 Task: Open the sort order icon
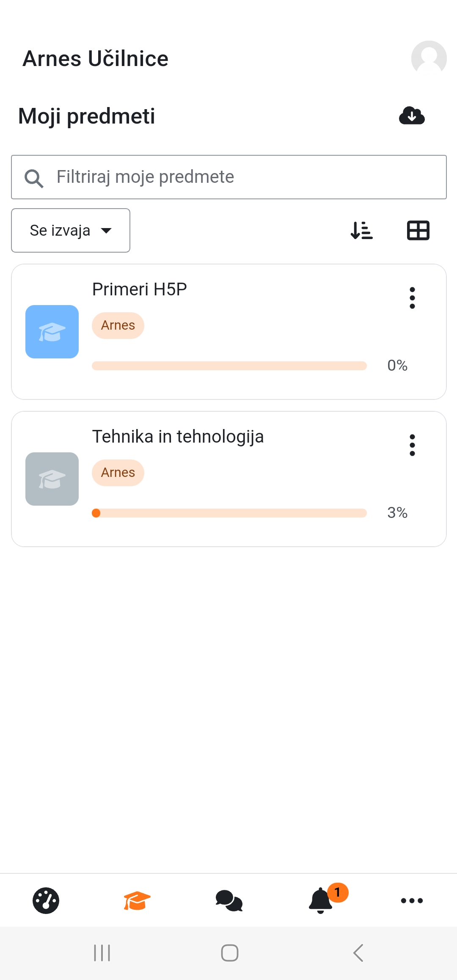[362, 231]
